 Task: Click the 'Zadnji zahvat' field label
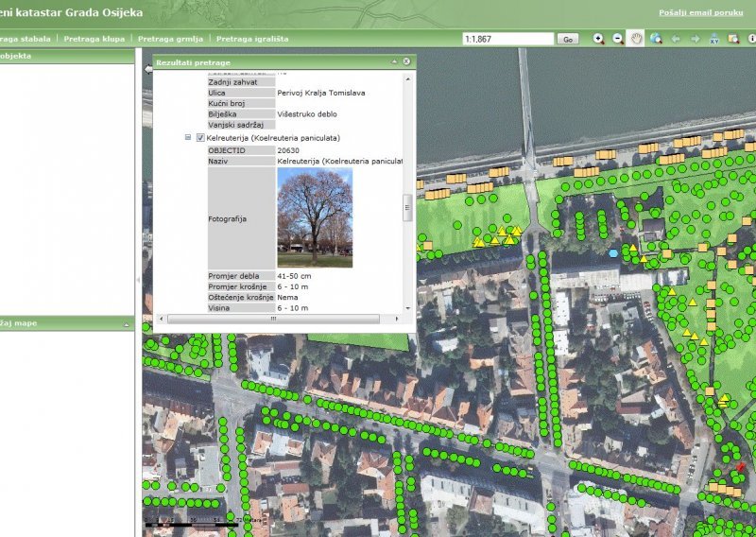(x=242, y=82)
